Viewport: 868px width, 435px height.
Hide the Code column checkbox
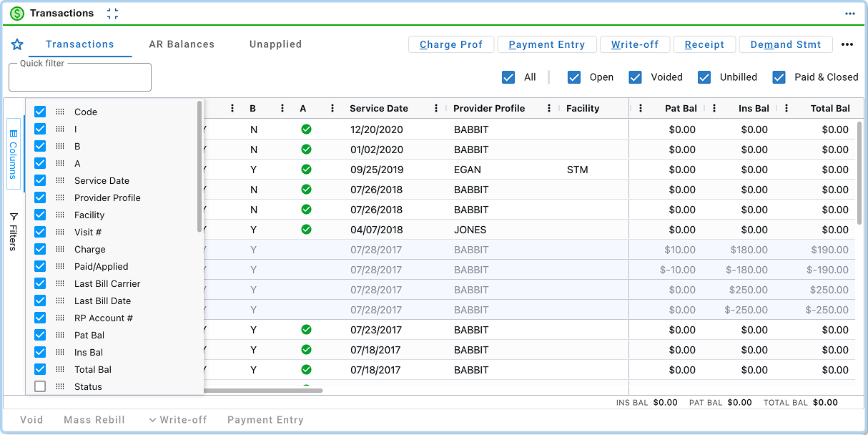[40, 112]
